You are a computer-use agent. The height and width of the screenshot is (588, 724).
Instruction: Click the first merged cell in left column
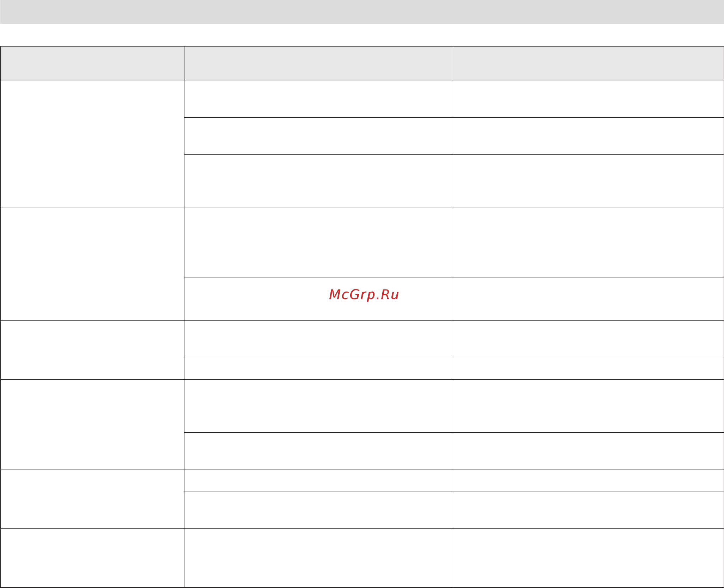point(92,144)
